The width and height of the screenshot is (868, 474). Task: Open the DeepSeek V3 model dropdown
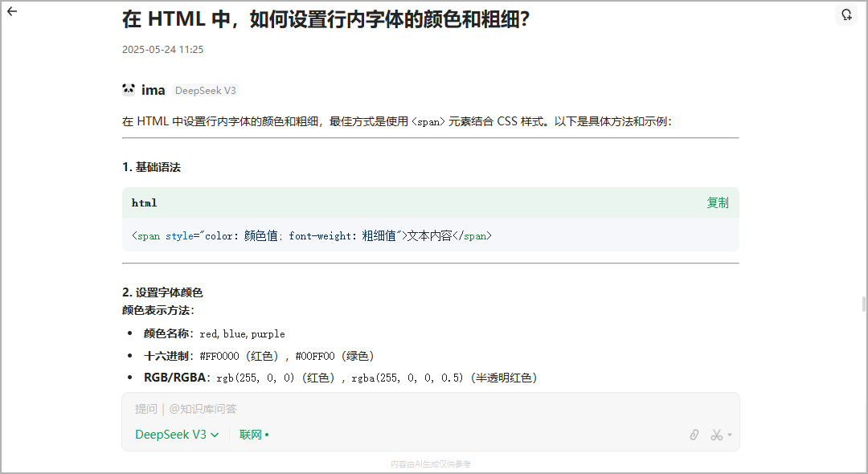(176, 434)
